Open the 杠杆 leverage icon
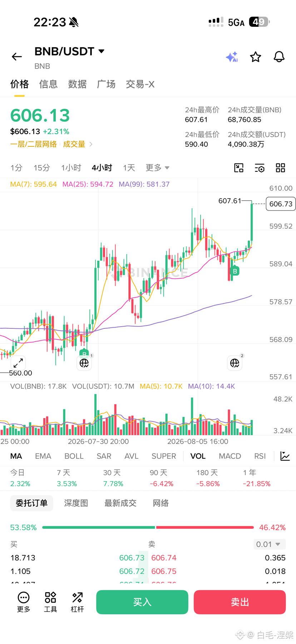Screen dimensions: 296x644 pos(77,602)
